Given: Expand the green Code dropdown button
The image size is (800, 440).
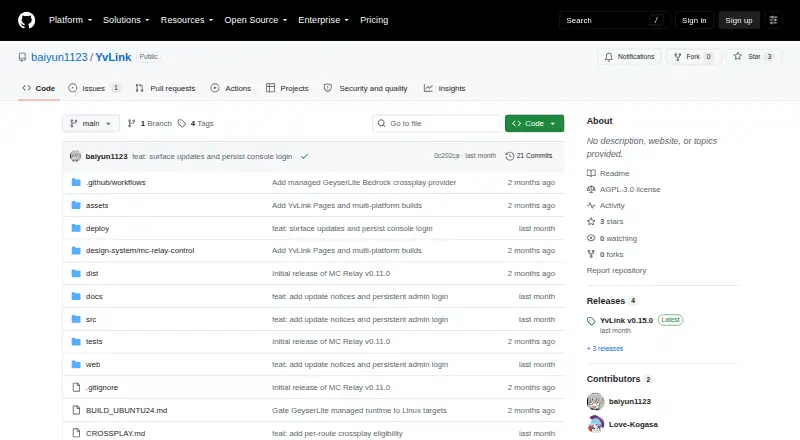Looking at the screenshot, I should 534,124.
